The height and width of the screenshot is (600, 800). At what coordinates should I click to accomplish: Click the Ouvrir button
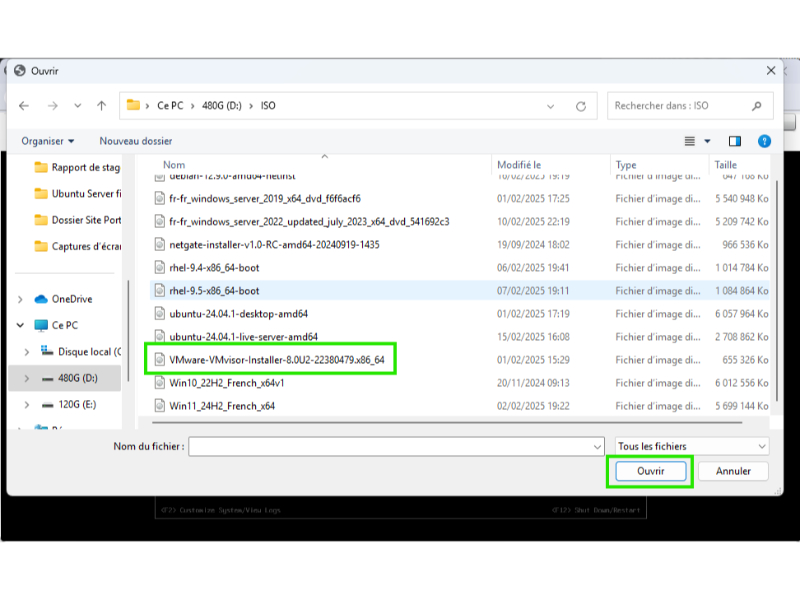[x=650, y=471]
